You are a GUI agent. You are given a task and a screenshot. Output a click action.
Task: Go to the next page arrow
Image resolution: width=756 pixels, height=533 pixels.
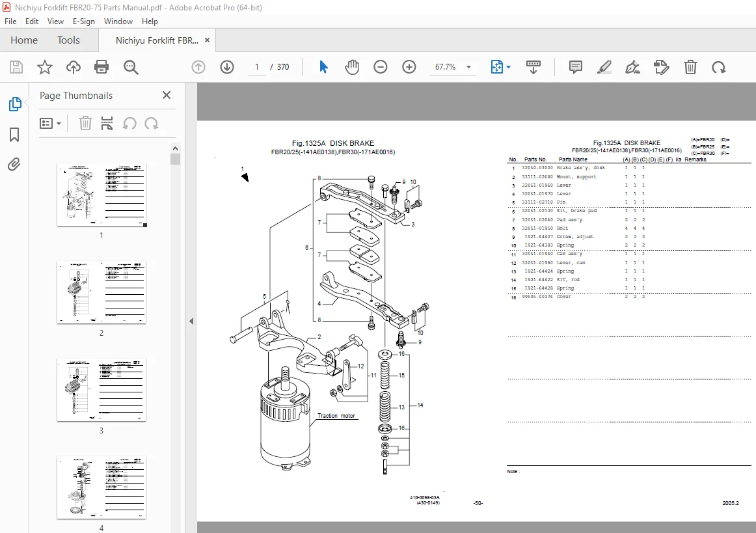pyautogui.click(x=227, y=67)
